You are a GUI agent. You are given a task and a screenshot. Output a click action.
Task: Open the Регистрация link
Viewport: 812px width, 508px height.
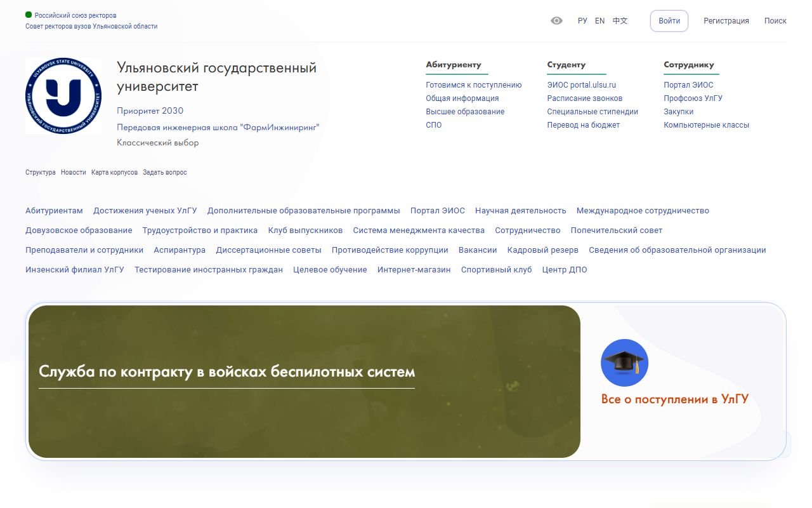[x=726, y=21]
